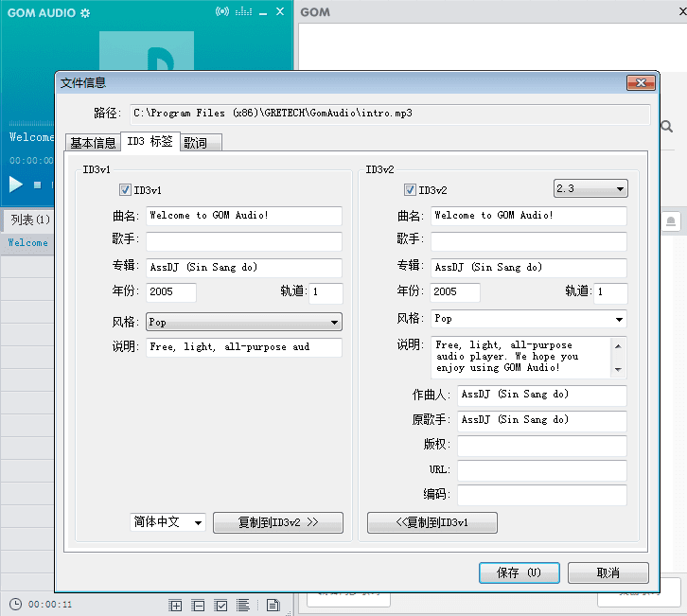Click the clock timer icon at bottom left

tap(15, 604)
